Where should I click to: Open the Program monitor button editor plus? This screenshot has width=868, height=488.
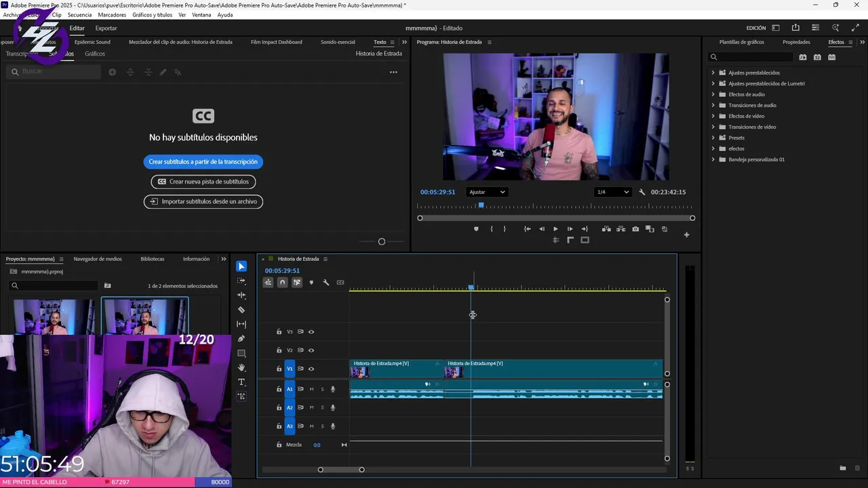686,235
